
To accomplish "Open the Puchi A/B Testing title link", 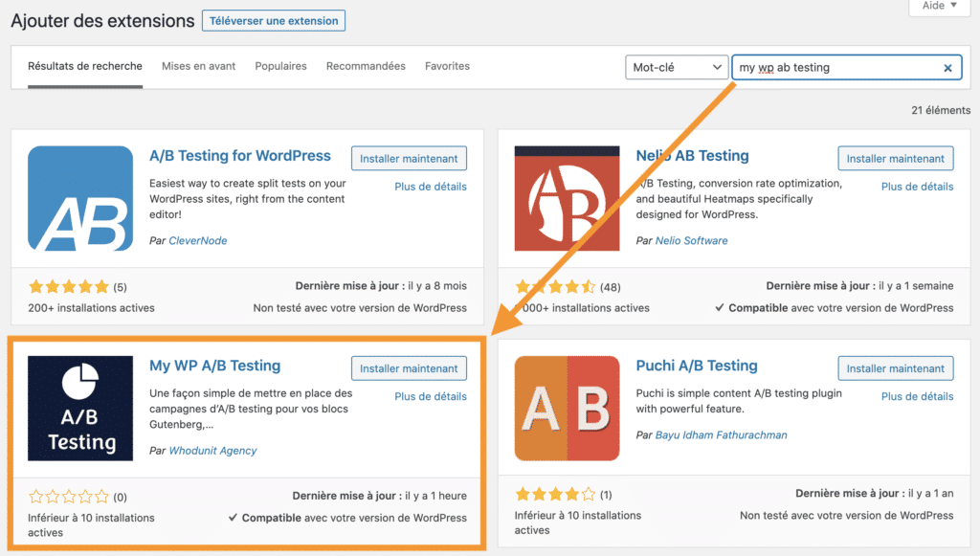I will coord(697,366).
